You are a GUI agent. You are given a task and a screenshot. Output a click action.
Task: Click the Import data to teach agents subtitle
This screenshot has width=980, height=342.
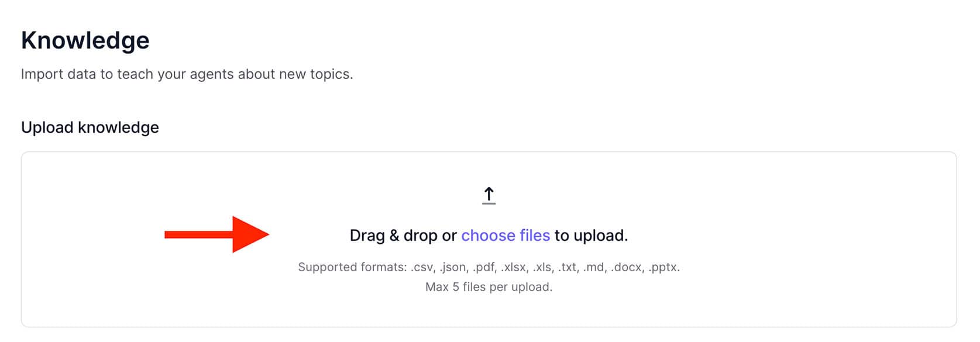[x=187, y=74]
